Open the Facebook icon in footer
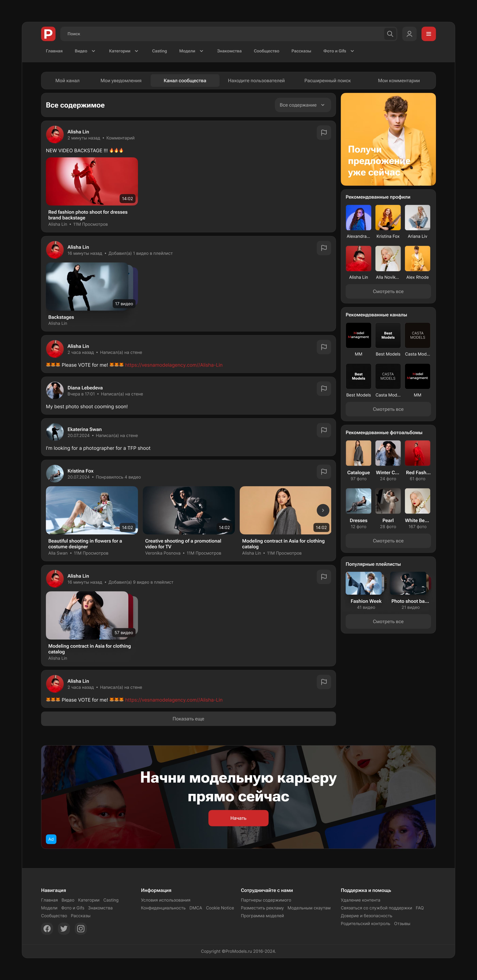 pos(47,929)
